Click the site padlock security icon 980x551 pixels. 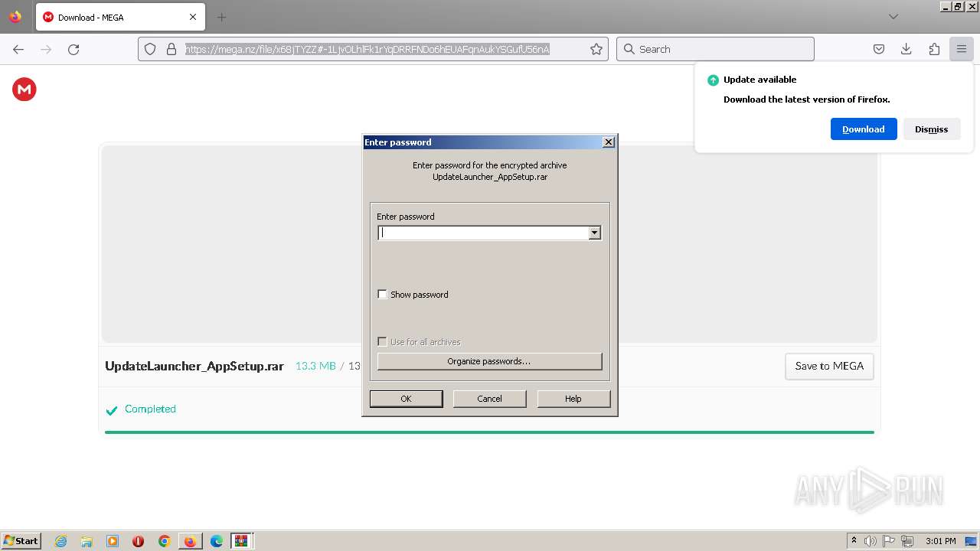pos(171,49)
